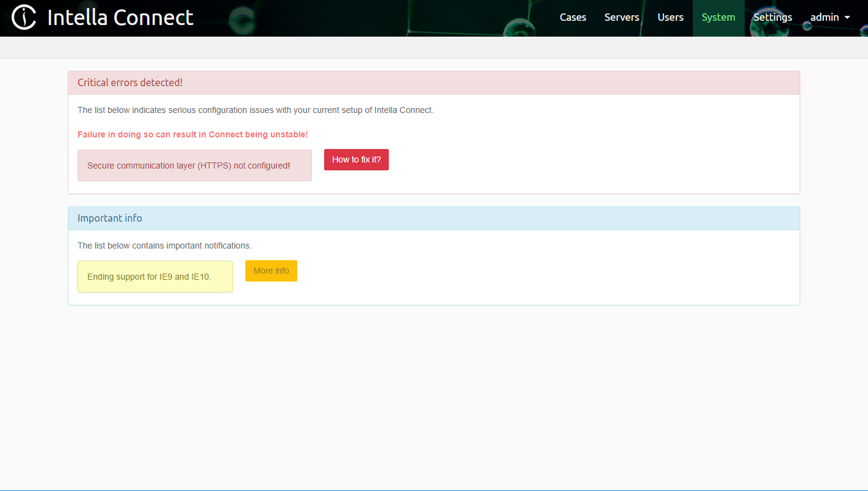Click the red unstable-warning text
This screenshot has height=491, width=868.
pyautogui.click(x=193, y=134)
